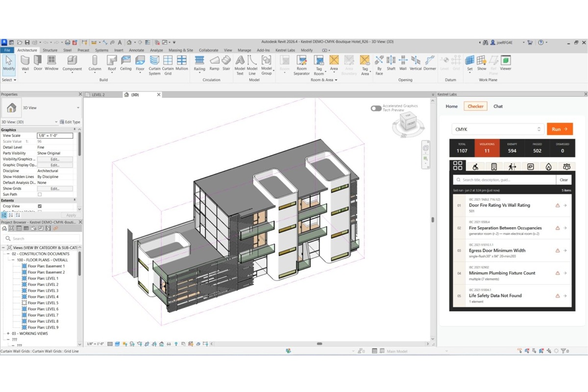This screenshot has height=392, width=588.
Task: Open the File menu
Action: coord(7,50)
